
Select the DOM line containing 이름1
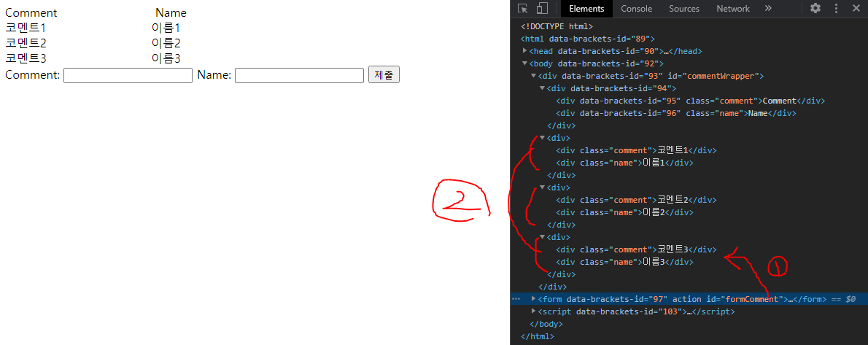click(x=624, y=163)
